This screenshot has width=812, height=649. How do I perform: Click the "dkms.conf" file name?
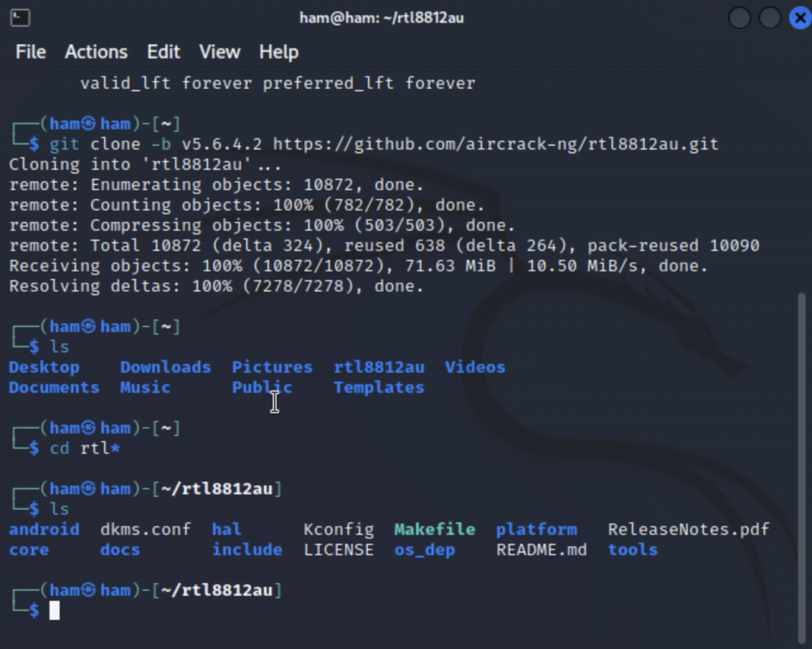tap(146, 529)
